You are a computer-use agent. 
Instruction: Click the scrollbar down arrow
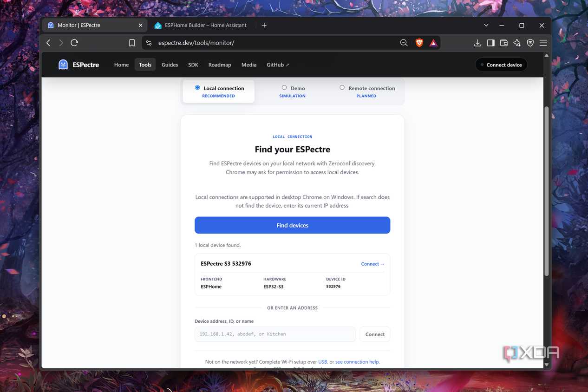pyautogui.click(x=547, y=365)
